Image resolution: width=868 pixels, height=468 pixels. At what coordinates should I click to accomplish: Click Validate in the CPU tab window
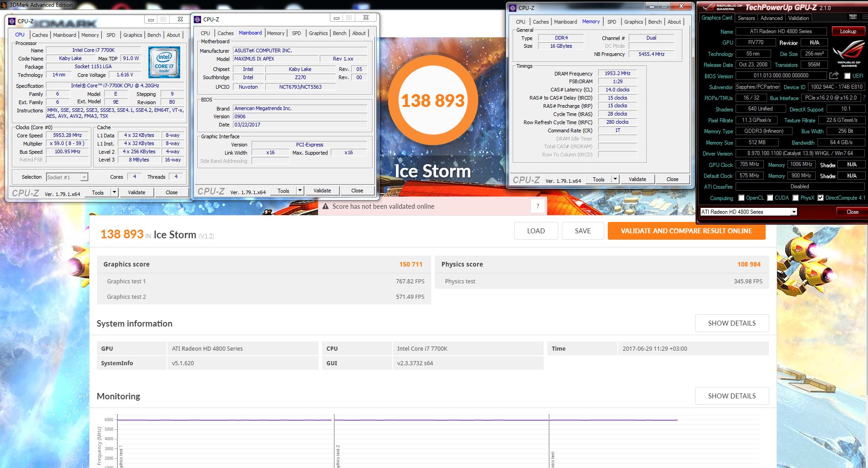pos(136,192)
